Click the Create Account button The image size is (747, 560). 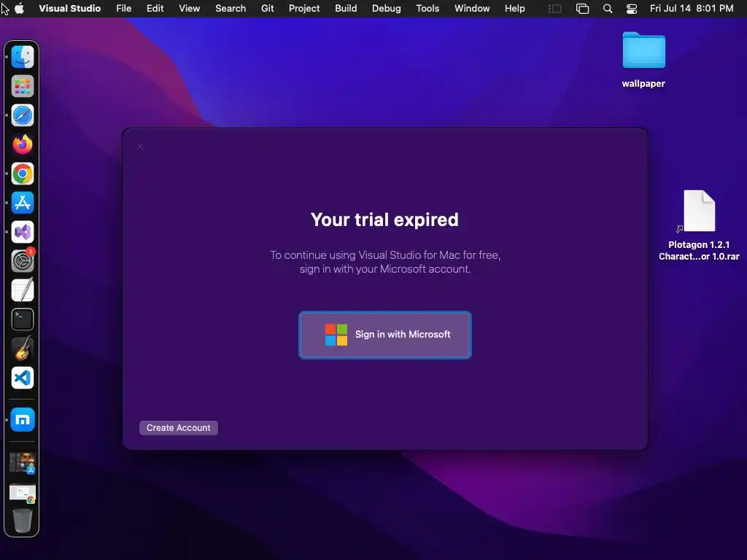[x=178, y=427]
